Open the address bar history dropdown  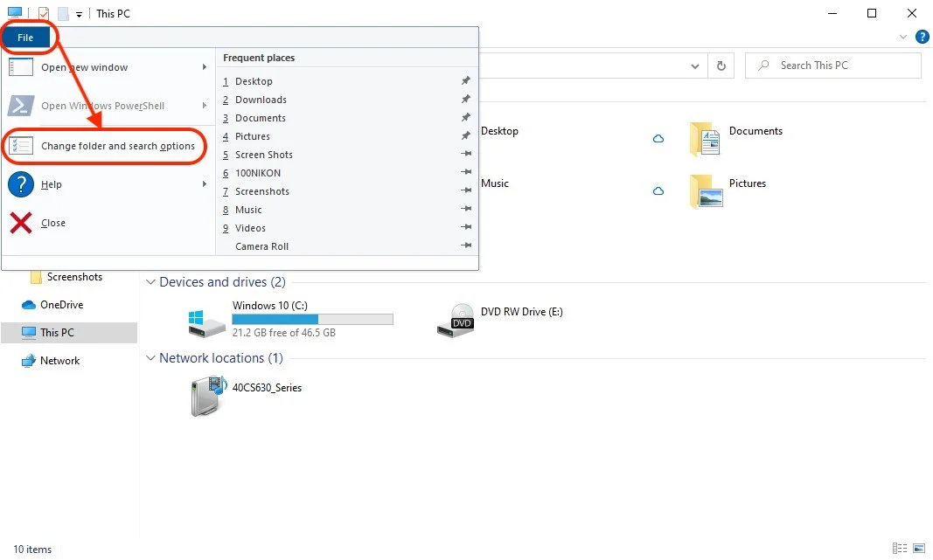click(695, 66)
